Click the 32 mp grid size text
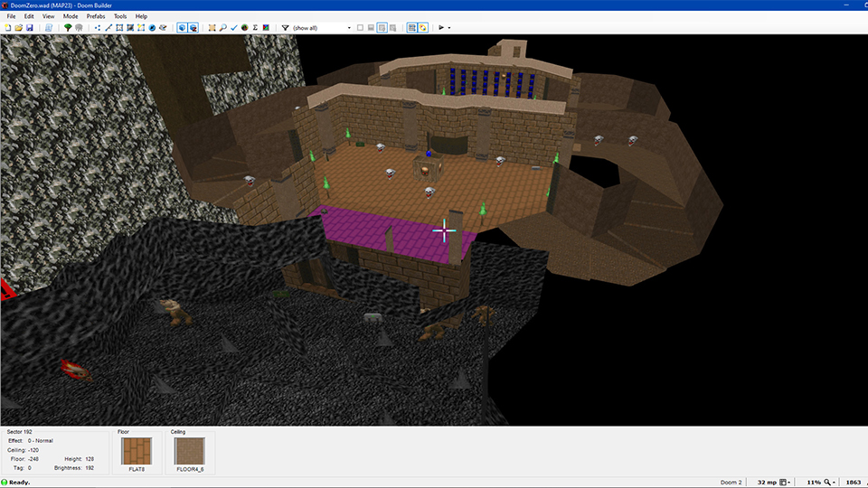868x488 pixels. pyautogui.click(x=767, y=483)
